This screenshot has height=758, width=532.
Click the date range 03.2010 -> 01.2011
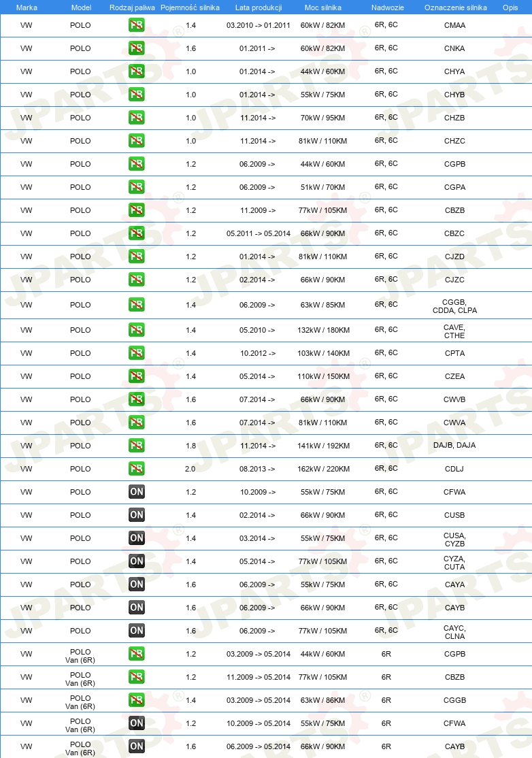coord(259,25)
